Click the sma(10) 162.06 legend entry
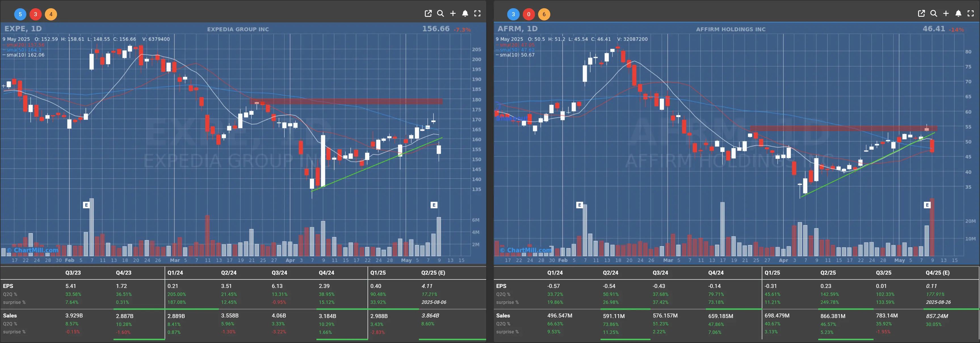The height and width of the screenshot is (343, 980). pos(23,55)
